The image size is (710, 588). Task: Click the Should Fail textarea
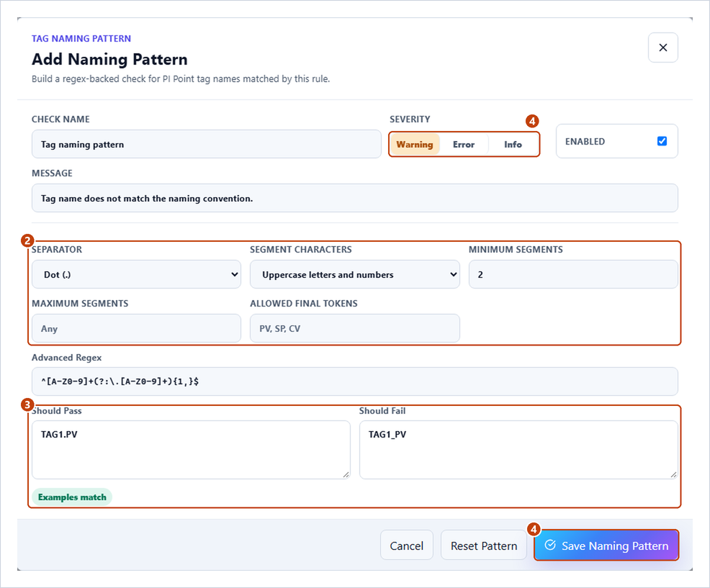pyautogui.click(x=518, y=450)
